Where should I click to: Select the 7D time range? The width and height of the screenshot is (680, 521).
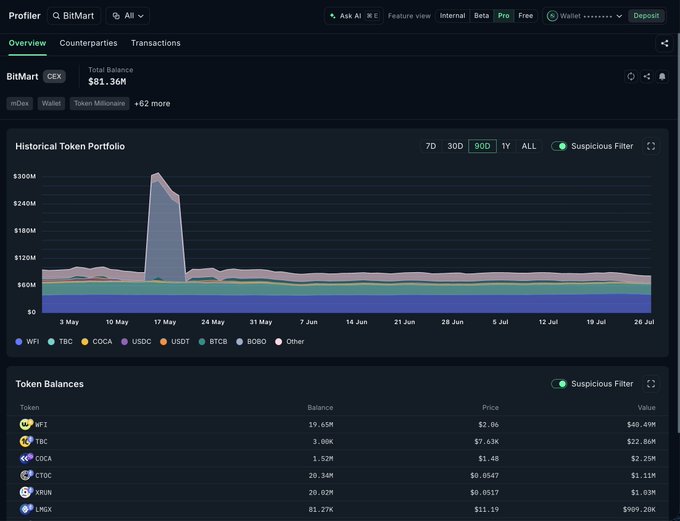coord(431,146)
